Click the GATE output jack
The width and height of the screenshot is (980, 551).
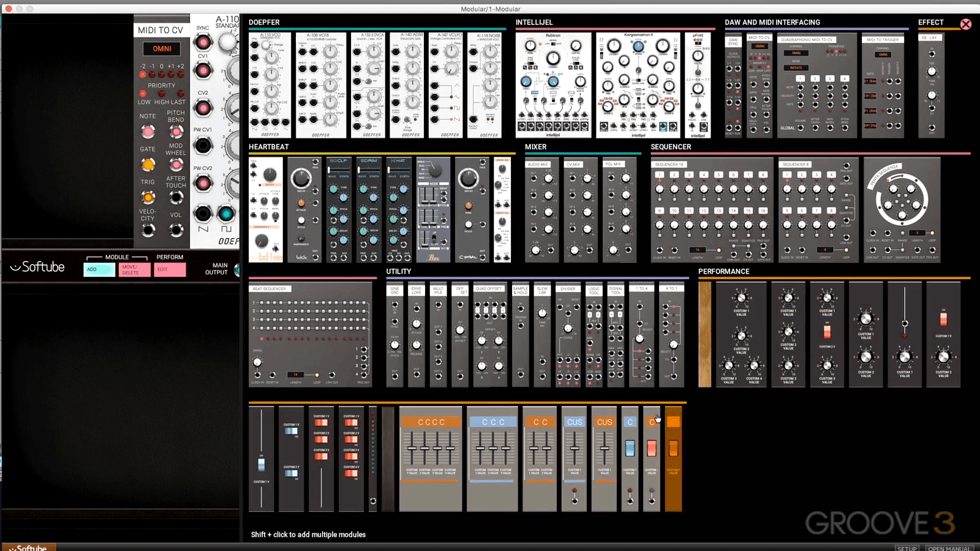click(x=148, y=165)
